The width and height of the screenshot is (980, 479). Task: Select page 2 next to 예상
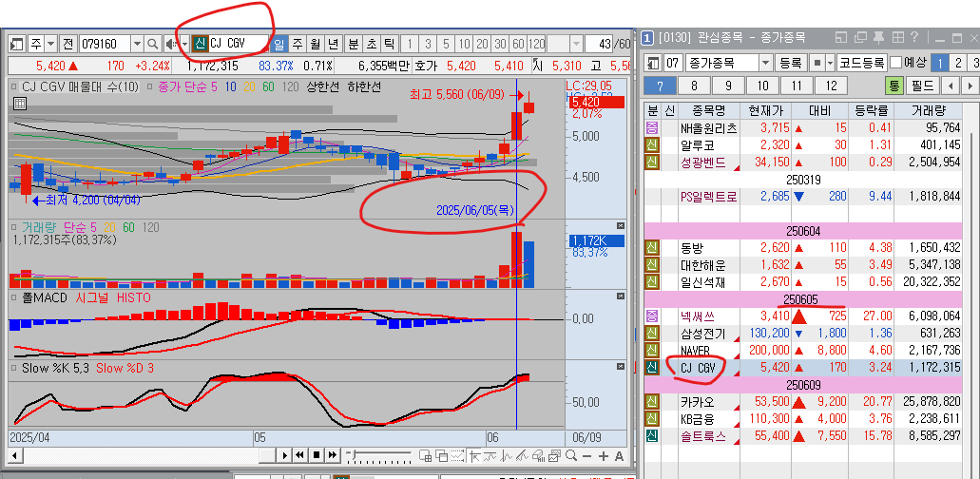click(957, 63)
